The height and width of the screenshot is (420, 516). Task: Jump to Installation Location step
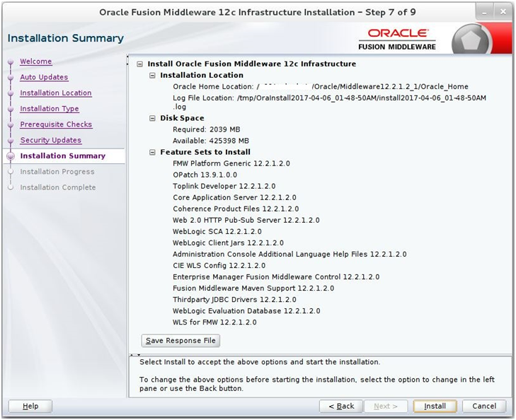click(56, 93)
